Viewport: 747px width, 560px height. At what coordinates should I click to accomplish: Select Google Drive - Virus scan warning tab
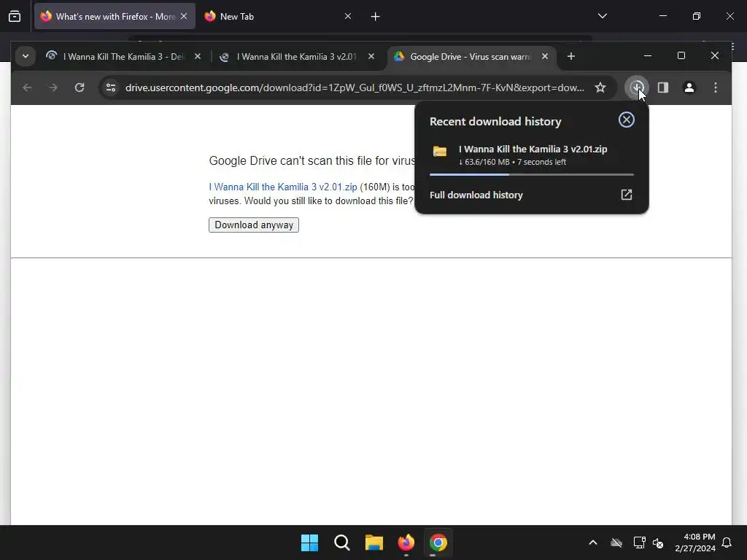tap(471, 57)
